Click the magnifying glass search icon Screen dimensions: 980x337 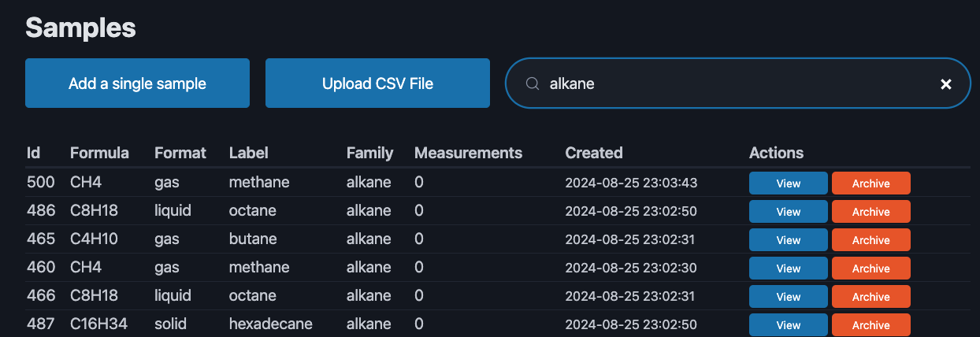533,83
